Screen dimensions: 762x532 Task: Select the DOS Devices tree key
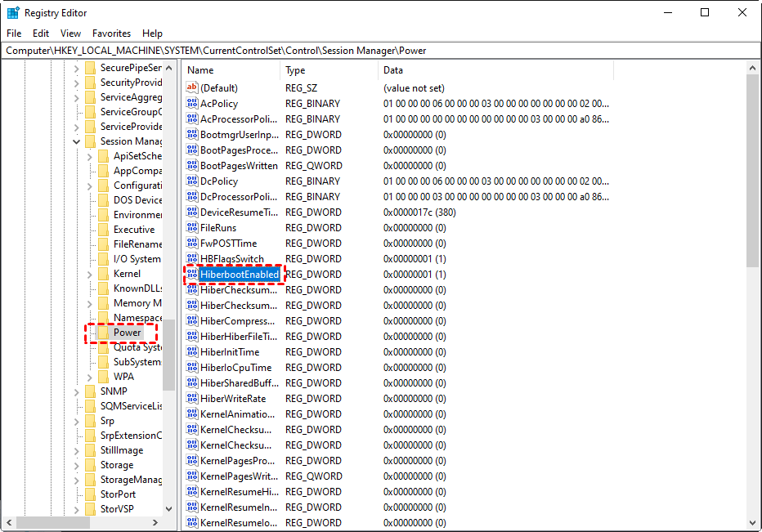pos(137,200)
